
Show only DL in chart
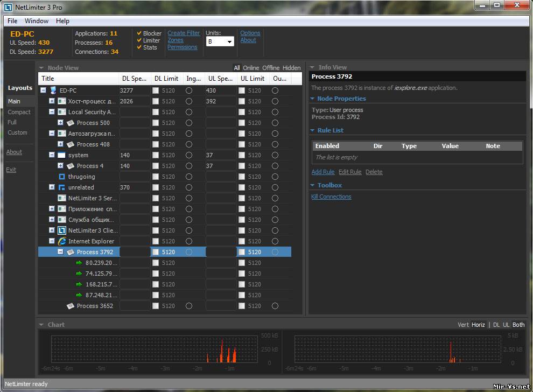(496, 325)
